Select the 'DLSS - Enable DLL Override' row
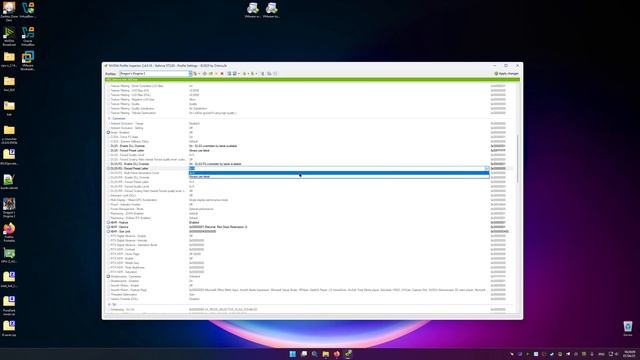 [x=310, y=146]
